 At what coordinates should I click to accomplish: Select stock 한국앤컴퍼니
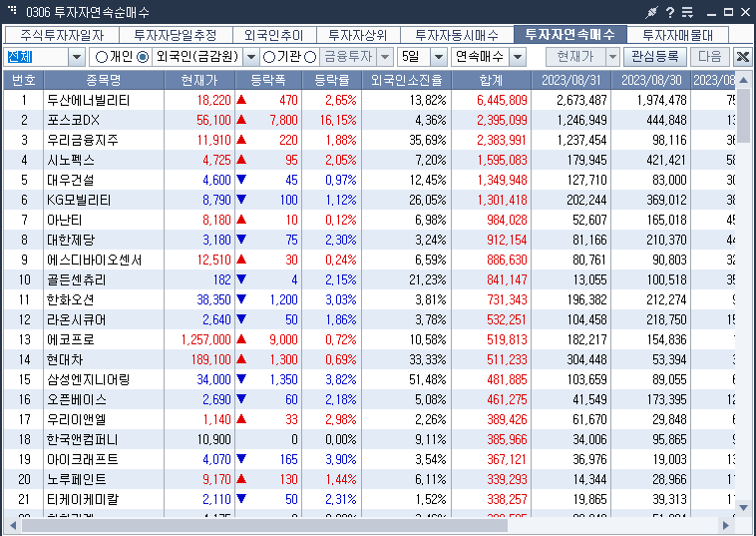coord(83,440)
